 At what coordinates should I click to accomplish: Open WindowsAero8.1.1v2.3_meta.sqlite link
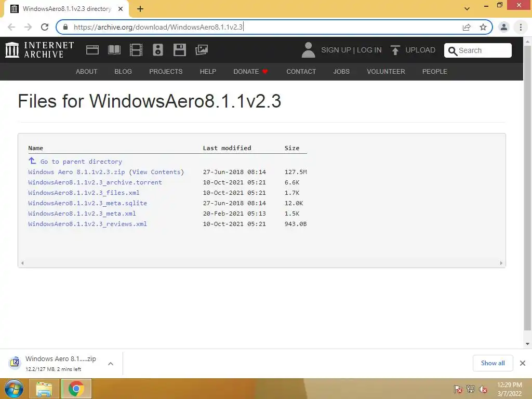[x=87, y=203]
